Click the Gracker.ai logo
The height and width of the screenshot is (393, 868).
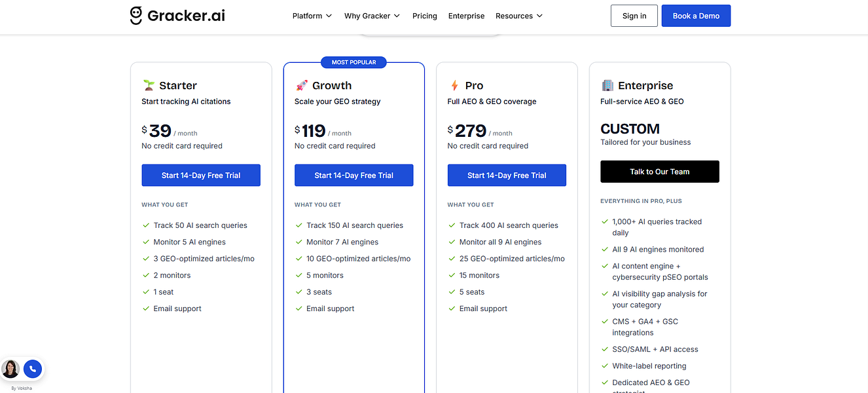[177, 16]
